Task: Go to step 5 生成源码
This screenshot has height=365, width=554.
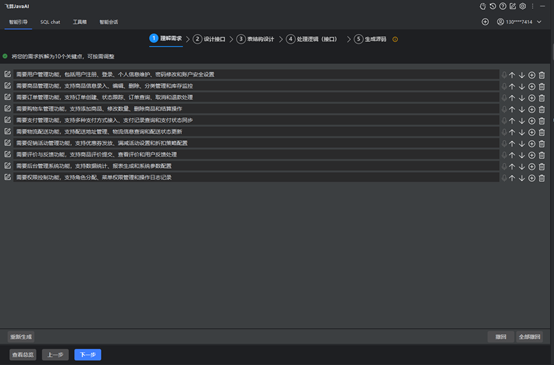Action: pyautogui.click(x=370, y=39)
